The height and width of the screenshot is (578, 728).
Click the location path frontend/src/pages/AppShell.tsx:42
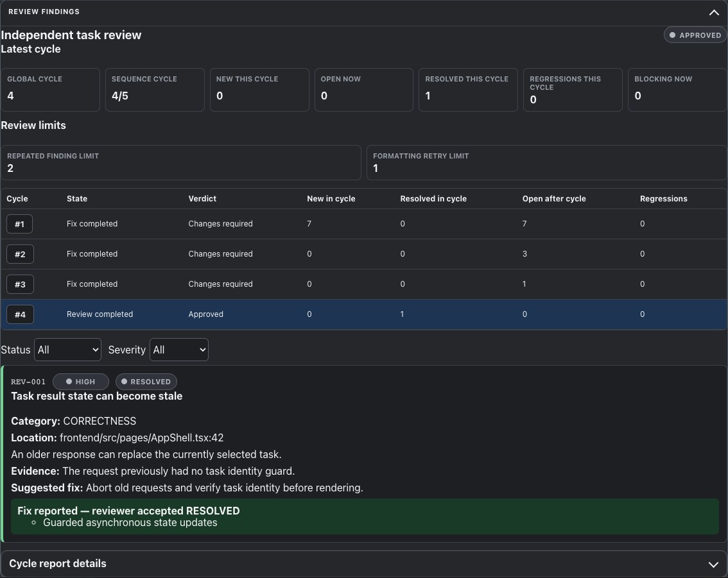pyautogui.click(x=142, y=438)
